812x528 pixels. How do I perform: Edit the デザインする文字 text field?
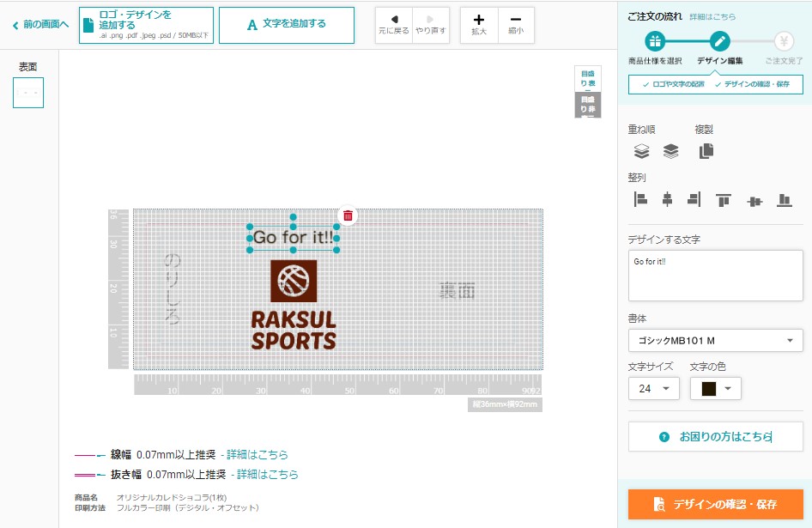715,276
